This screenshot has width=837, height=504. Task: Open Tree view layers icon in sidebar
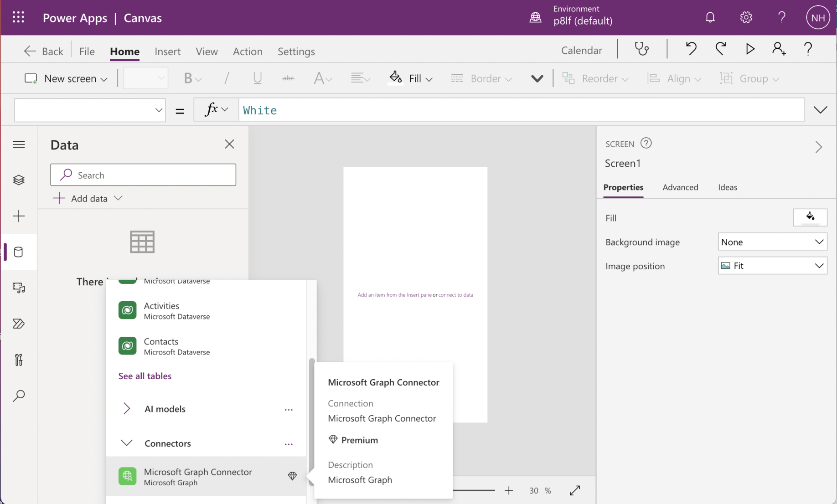coord(19,180)
